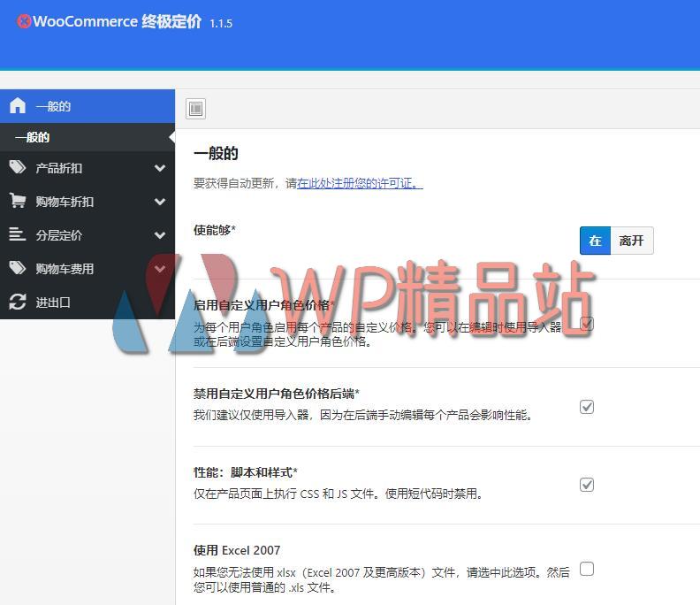700x605 pixels.
Task: Open the 分层定价 menu item
Action: 87,235
